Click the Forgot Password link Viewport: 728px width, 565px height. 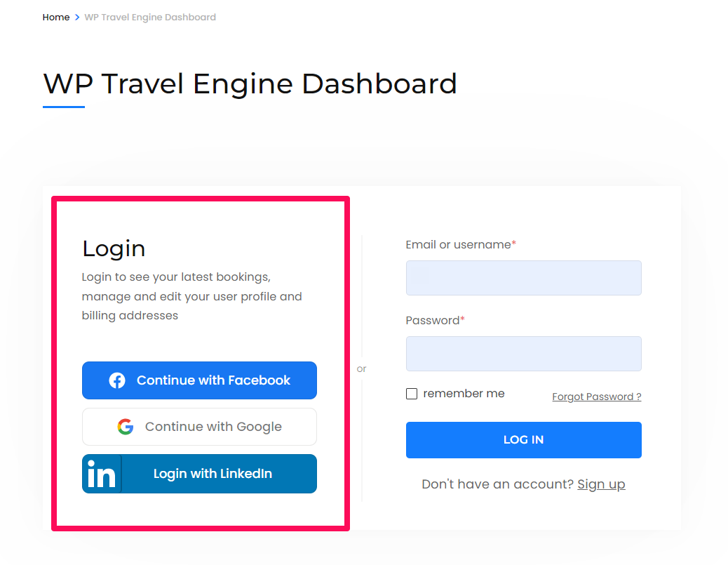596,397
